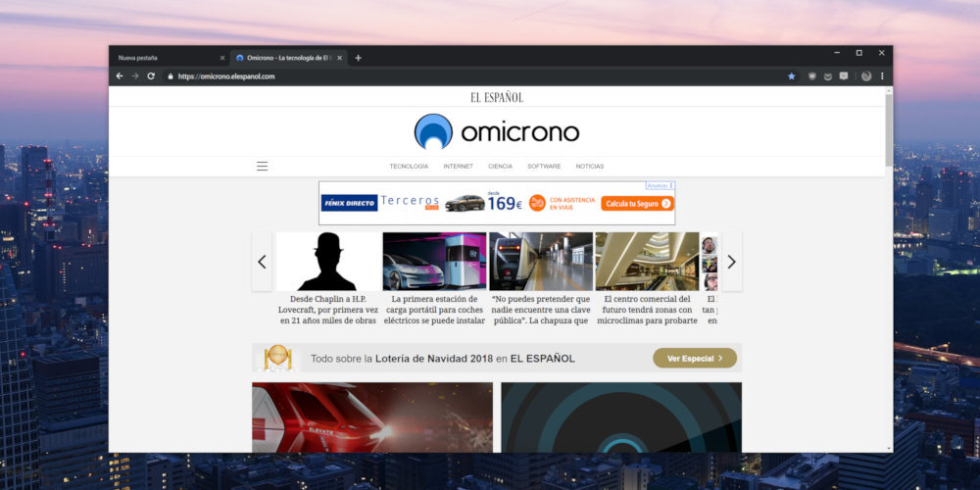Select the Omicrono tab
This screenshot has height=490, width=980.
(x=289, y=58)
